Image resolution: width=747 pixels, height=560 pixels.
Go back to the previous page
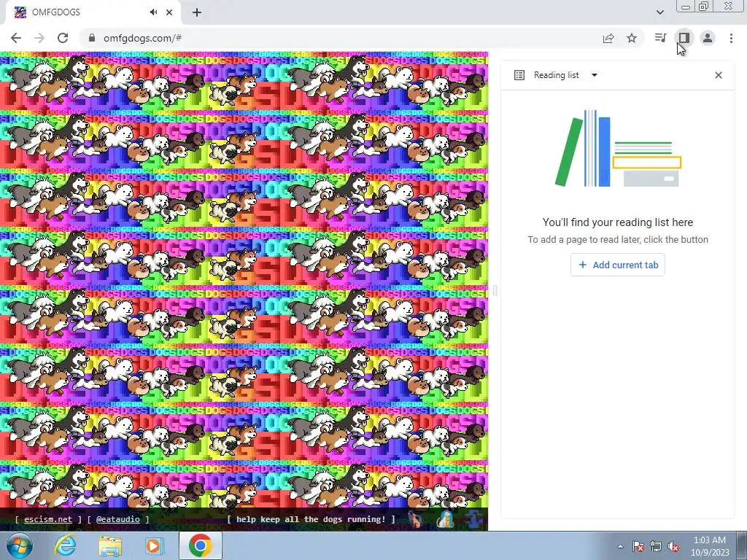click(16, 38)
